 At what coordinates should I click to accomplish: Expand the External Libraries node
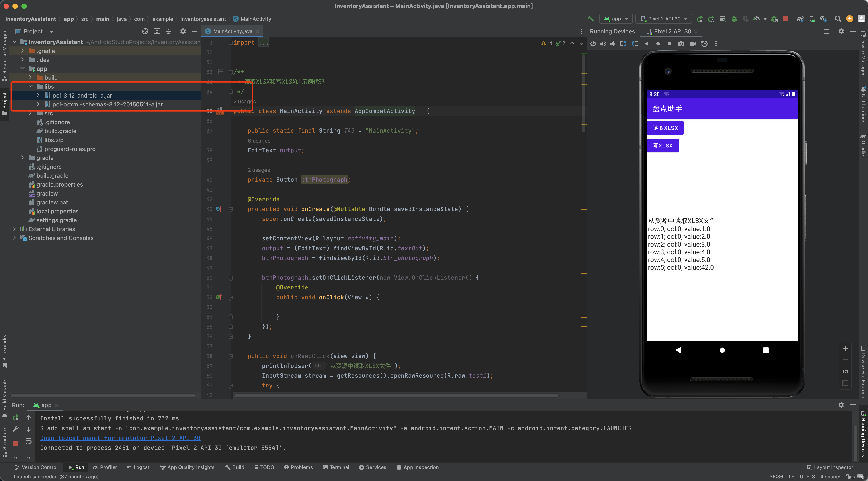14,229
